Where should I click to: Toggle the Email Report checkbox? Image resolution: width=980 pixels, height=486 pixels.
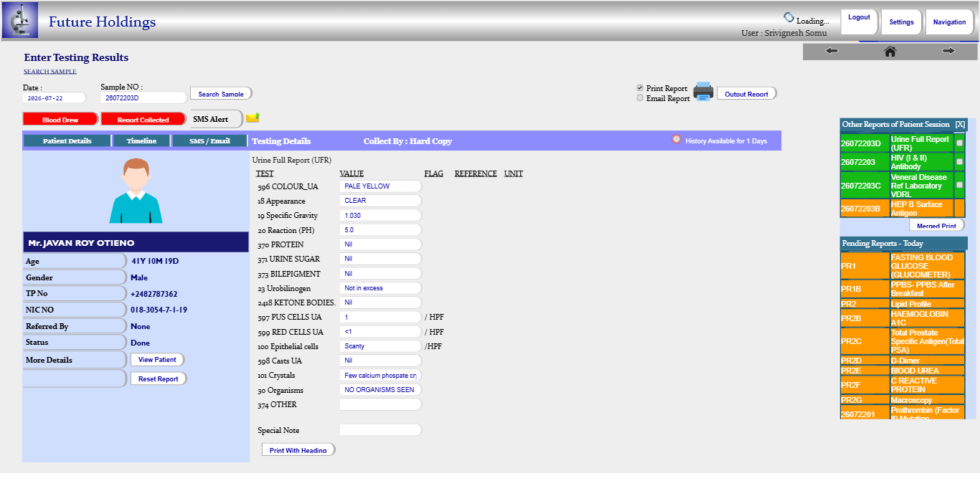click(x=640, y=98)
